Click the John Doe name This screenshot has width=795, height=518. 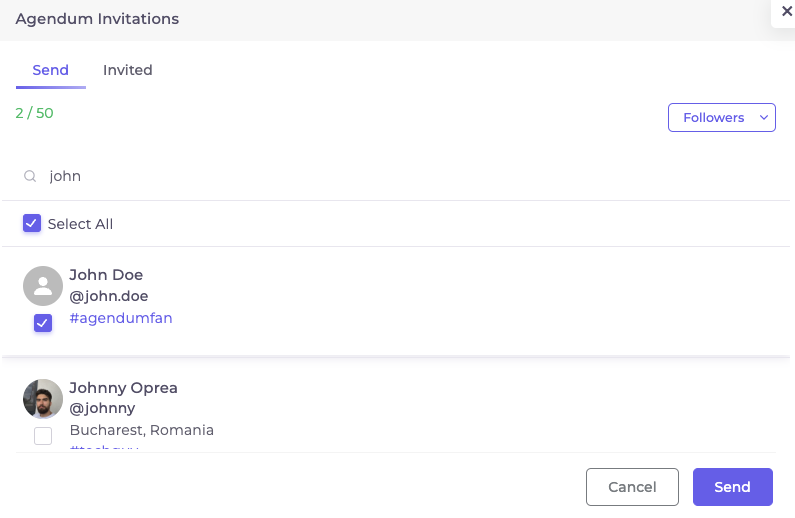tap(106, 275)
